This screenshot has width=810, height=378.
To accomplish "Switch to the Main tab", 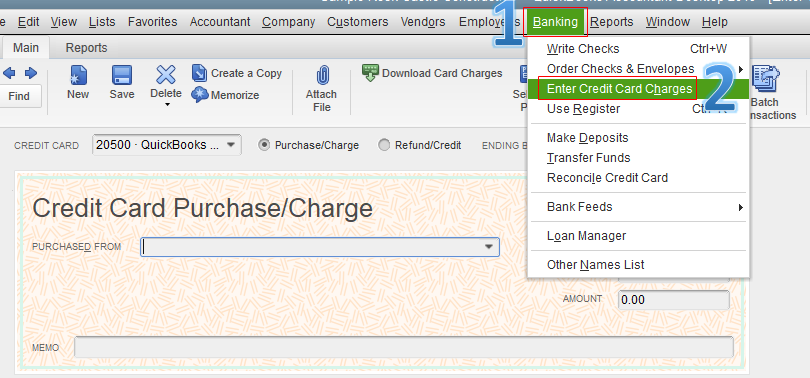I will tap(26, 48).
